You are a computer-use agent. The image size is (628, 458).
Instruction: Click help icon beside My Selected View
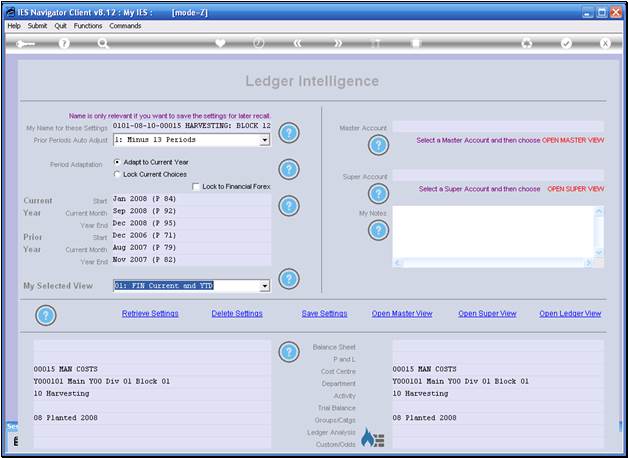(289, 279)
